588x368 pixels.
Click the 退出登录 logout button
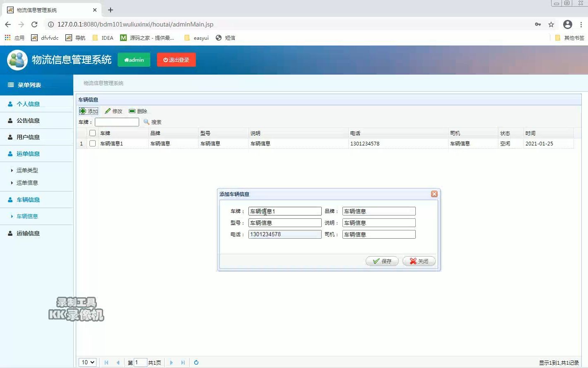(176, 59)
